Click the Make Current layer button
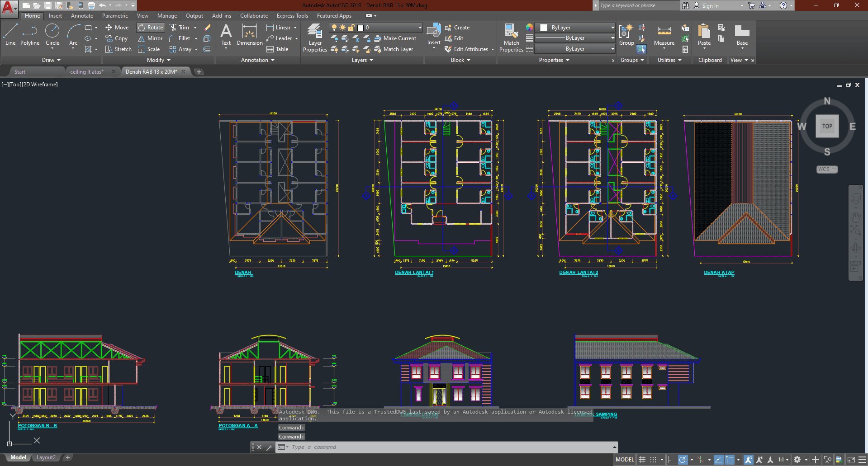The width and height of the screenshot is (868, 466). coord(395,38)
